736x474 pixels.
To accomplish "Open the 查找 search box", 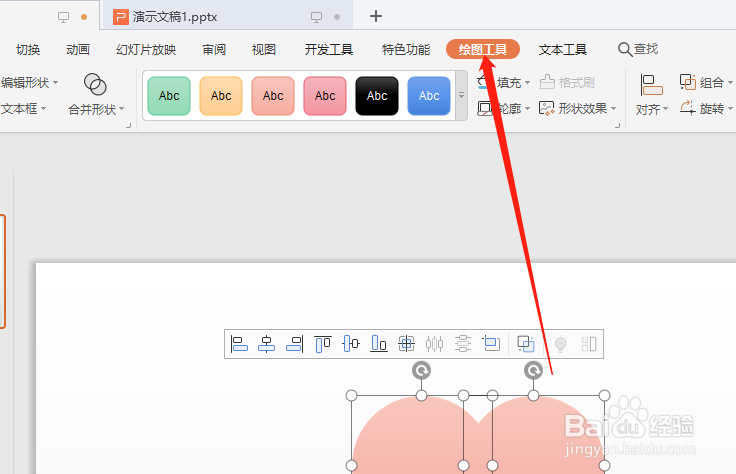I will coord(638,49).
